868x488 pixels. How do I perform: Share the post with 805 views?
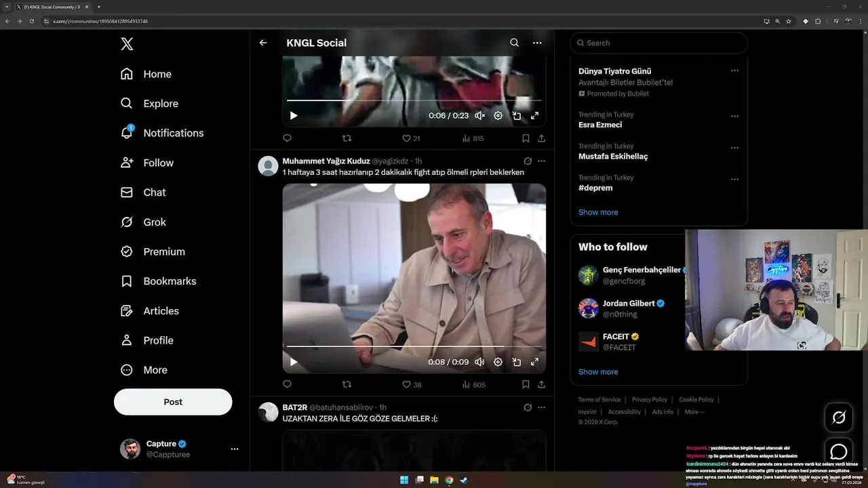(541, 384)
